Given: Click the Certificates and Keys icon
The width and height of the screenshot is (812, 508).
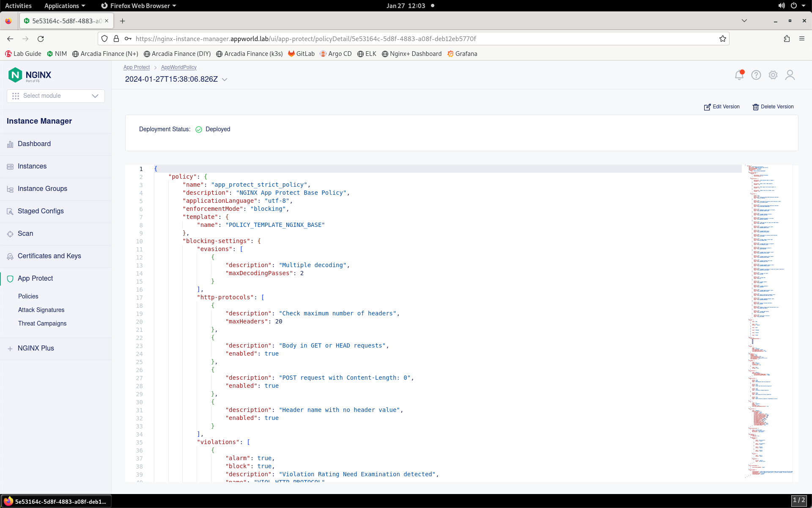Looking at the screenshot, I should (10, 257).
